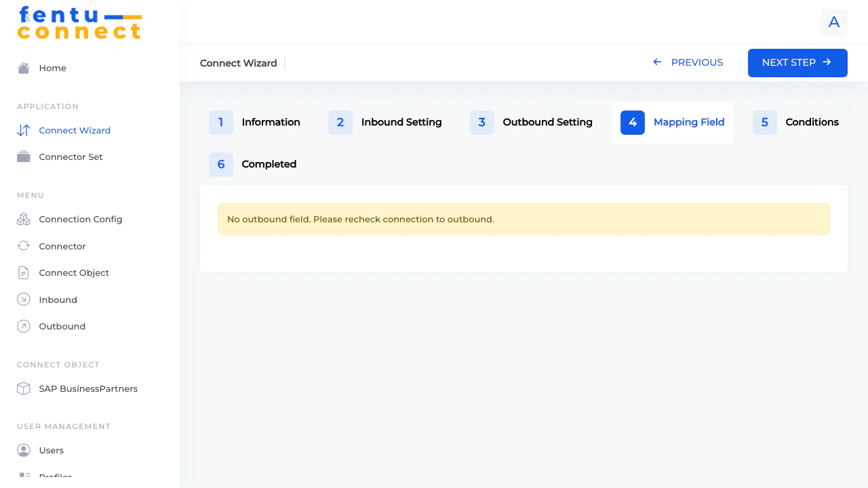Click MENU section header
The width and height of the screenshot is (868, 488).
click(31, 195)
